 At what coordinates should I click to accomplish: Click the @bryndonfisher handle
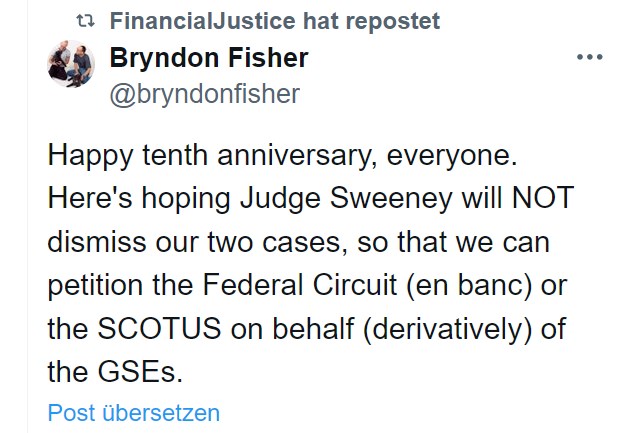pos(204,93)
